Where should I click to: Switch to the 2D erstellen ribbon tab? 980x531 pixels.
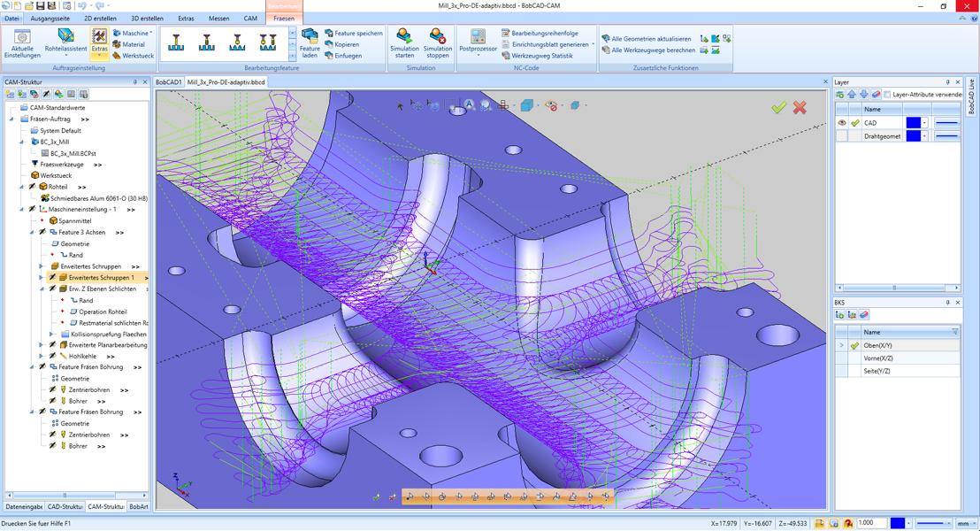point(100,19)
